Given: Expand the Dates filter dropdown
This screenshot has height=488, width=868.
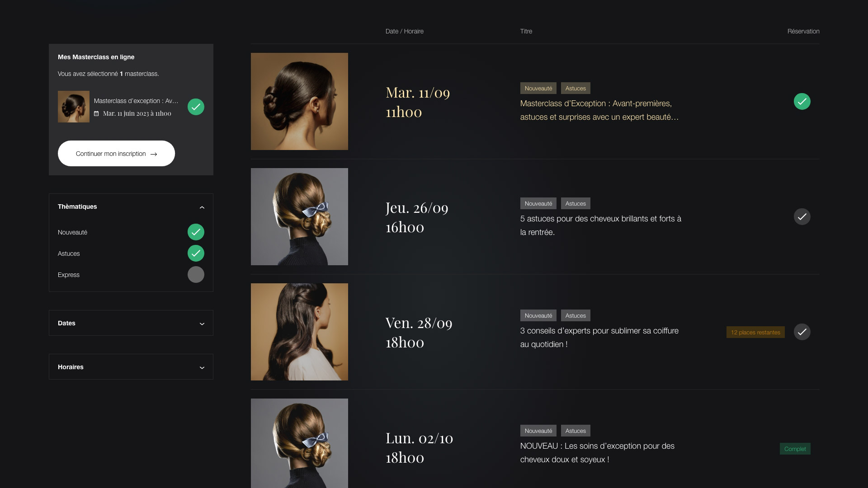Looking at the screenshot, I should click(131, 323).
